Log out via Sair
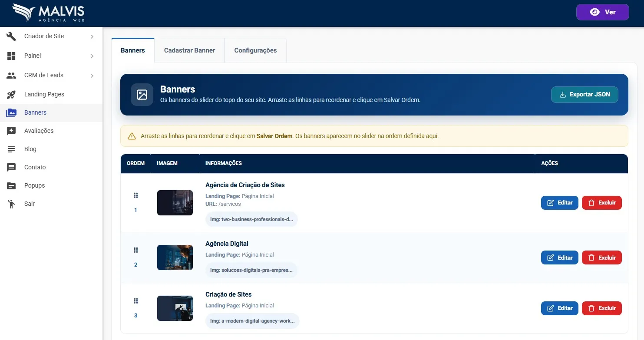The height and width of the screenshot is (340, 644). pyautogui.click(x=51, y=204)
